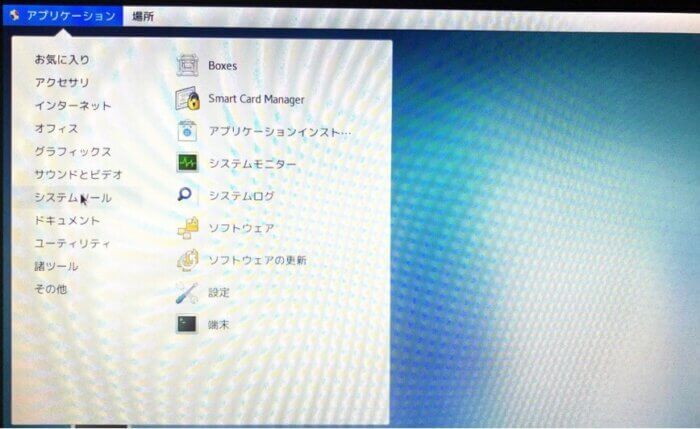Image resolution: width=700 pixels, height=429 pixels.
Task: Open the サウンドとビデオ category
Action: pyautogui.click(x=78, y=175)
